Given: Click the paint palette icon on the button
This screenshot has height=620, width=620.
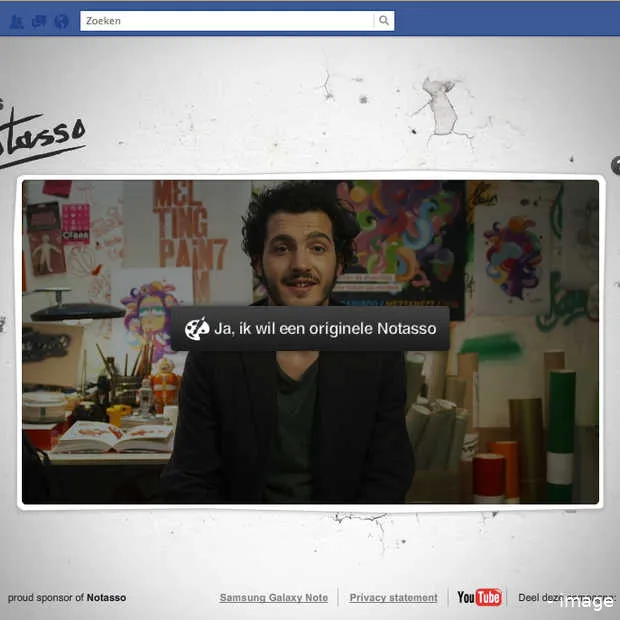Looking at the screenshot, I should click(197, 329).
